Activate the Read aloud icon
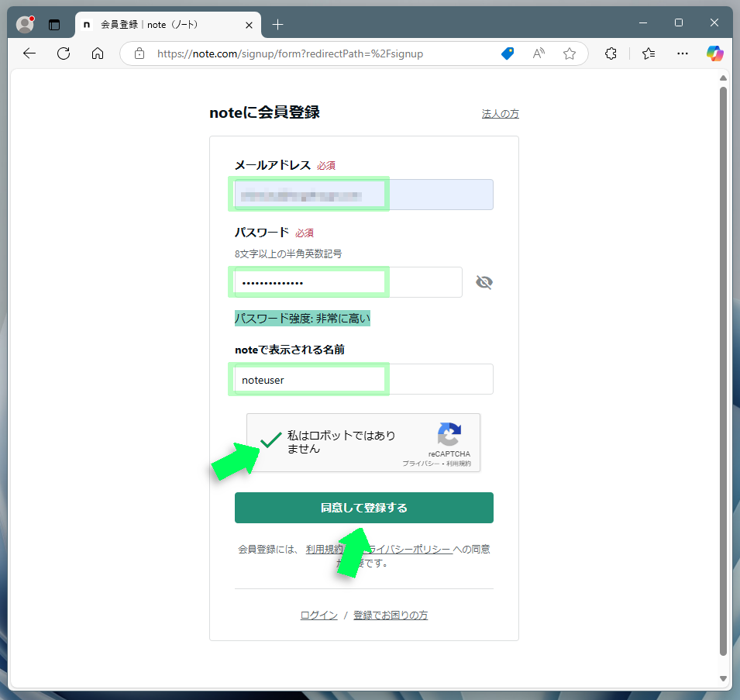This screenshot has width=740, height=700. point(539,53)
